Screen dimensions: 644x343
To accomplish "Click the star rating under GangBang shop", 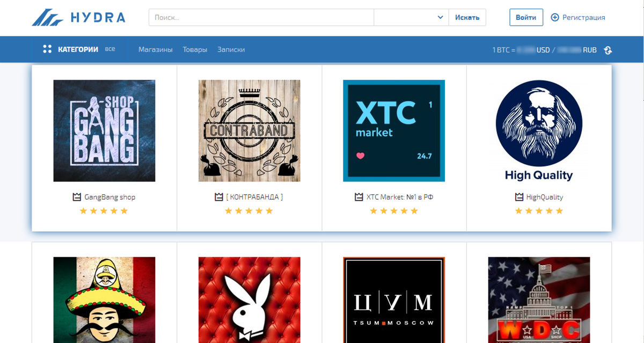I will [104, 211].
